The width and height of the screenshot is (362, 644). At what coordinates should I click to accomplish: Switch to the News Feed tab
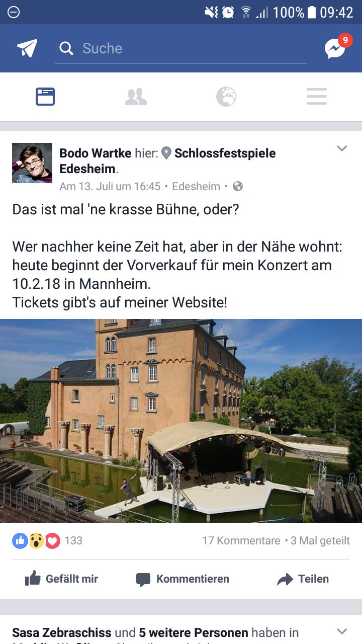coord(45,97)
